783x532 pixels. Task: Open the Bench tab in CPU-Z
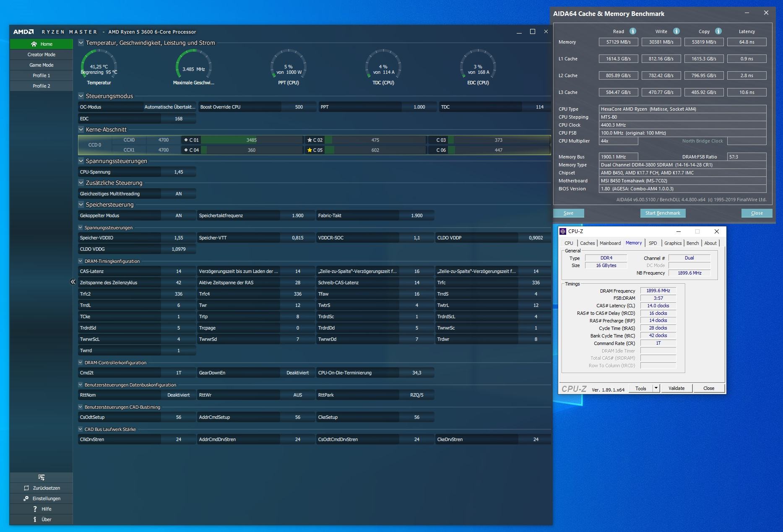click(x=692, y=243)
